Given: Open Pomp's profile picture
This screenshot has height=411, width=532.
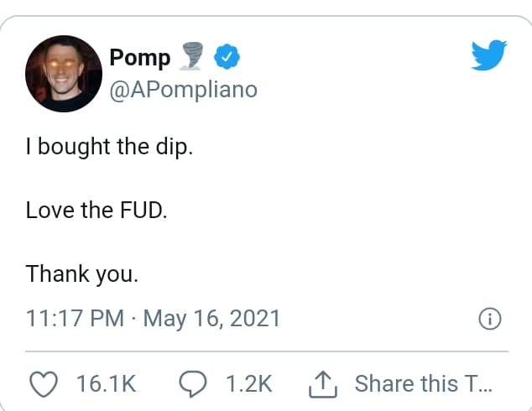Looking at the screenshot, I should [x=64, y=74].
